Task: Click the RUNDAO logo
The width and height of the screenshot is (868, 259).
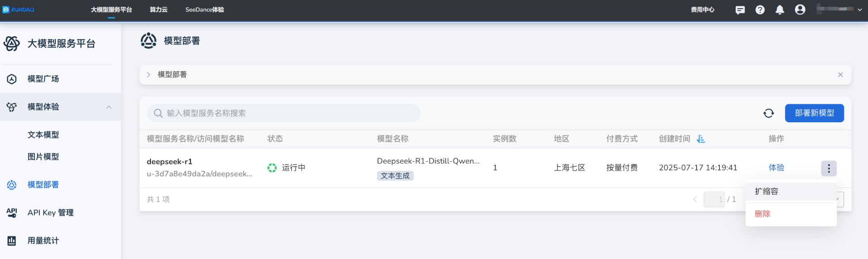Action: (19, 10)
